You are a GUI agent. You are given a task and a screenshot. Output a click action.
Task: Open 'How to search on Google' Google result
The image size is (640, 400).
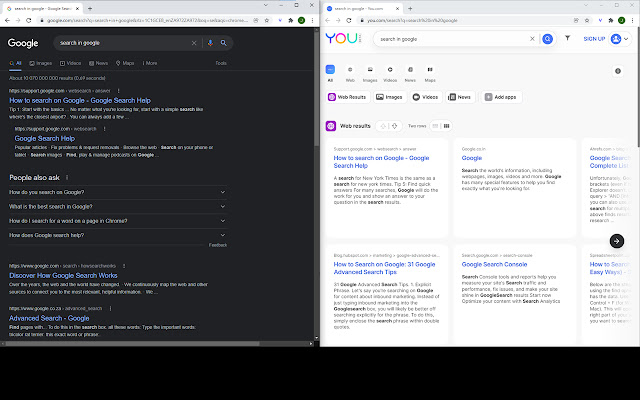pos(80,100)
